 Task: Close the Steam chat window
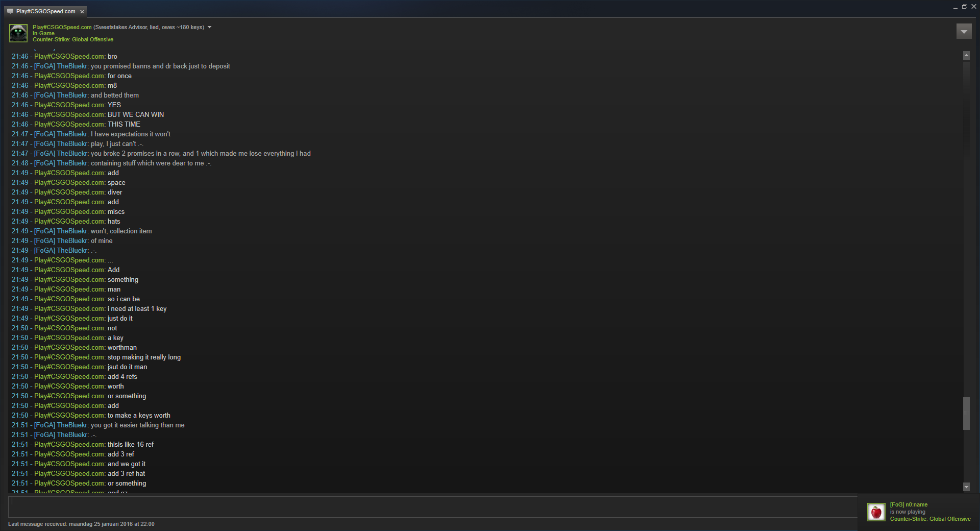coord(973,7)
